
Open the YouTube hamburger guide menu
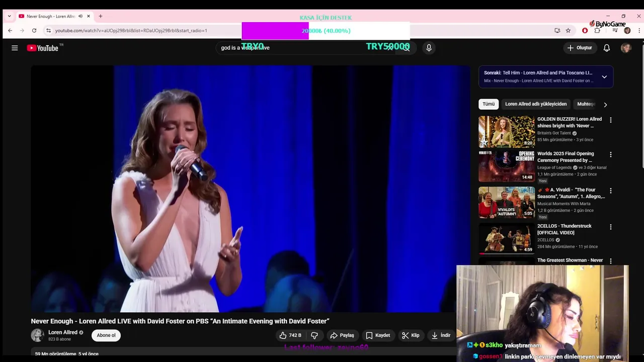15,48
